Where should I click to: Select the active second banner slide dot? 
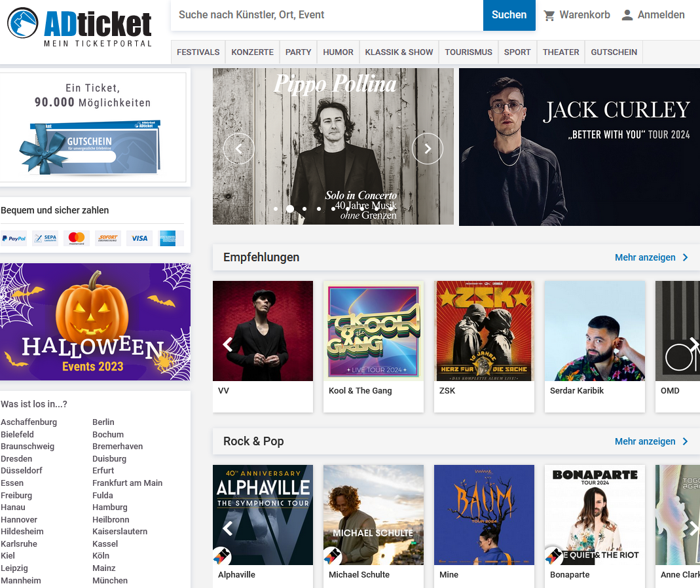tap(290, 208)
